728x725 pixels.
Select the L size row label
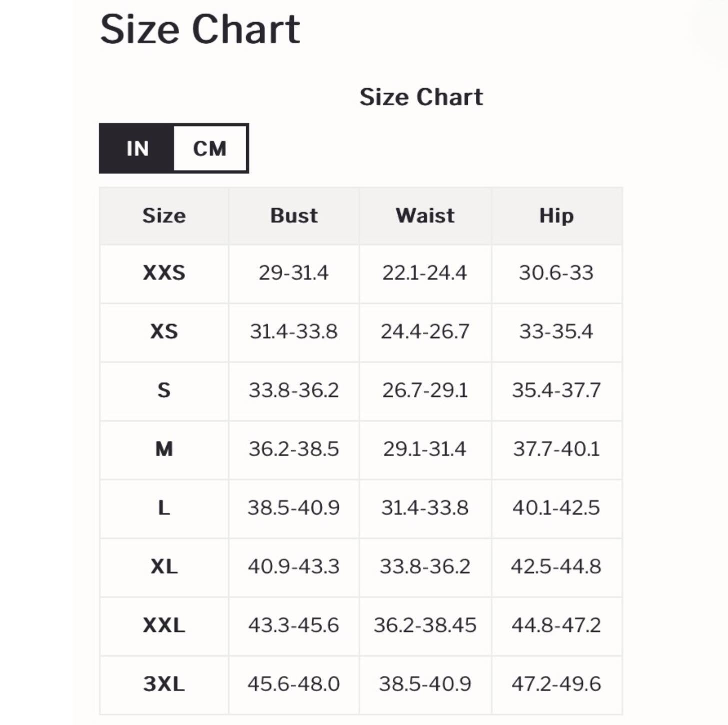point(164,508)
